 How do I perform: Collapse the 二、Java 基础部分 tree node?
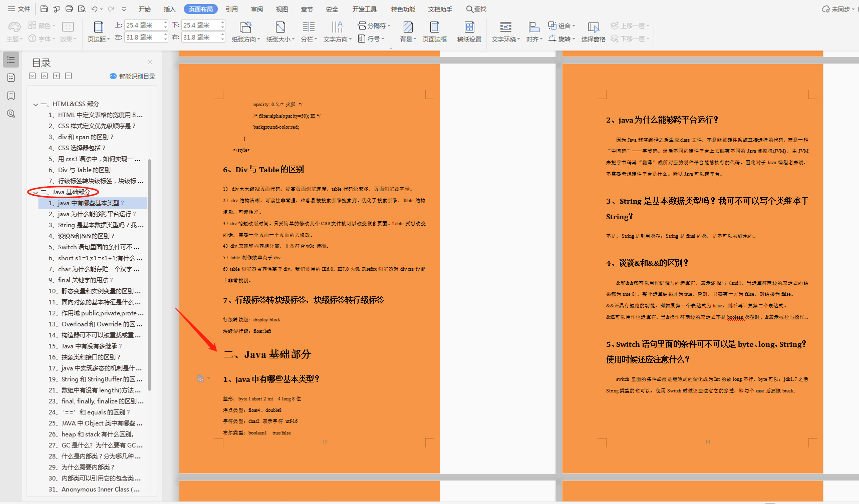pos(36,193)
